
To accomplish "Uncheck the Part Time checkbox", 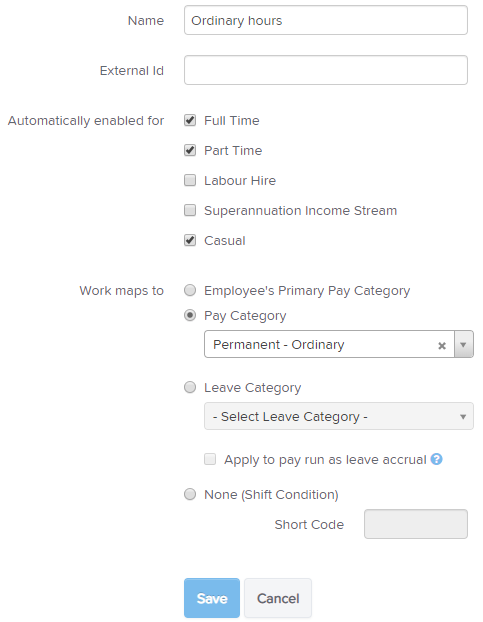I will point(190,150).
